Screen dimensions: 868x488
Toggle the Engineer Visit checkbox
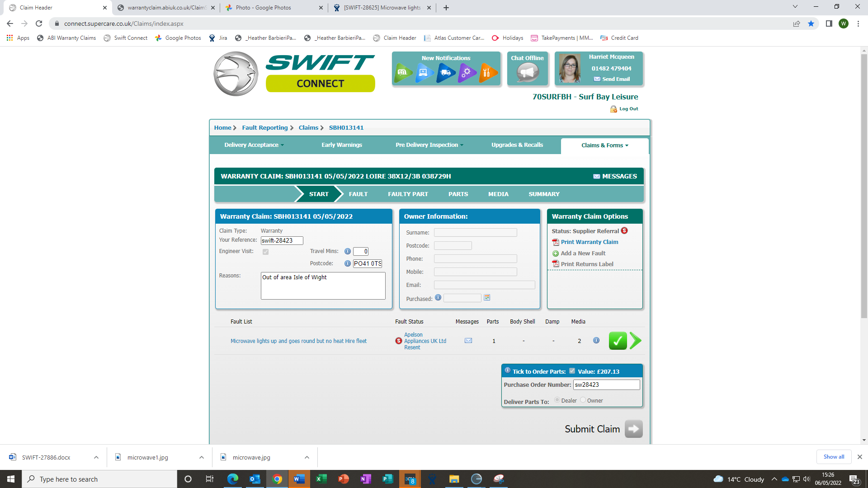[x=265, y=252]
